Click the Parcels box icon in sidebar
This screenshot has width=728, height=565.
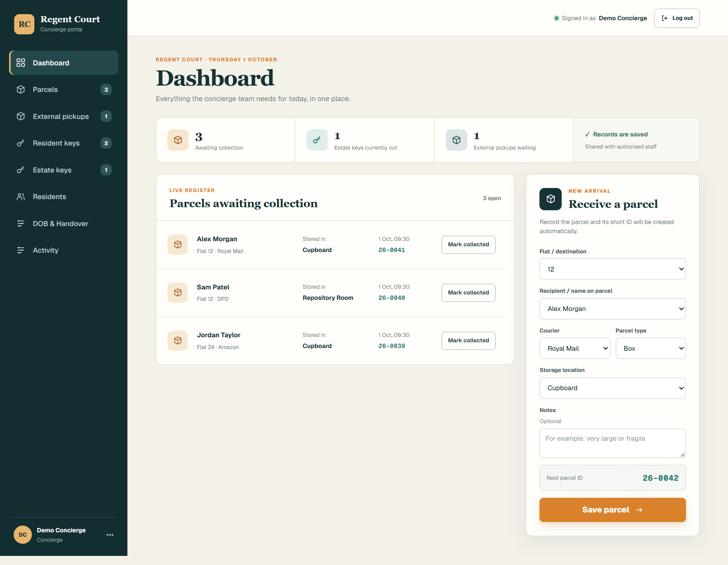click(21, 90)
